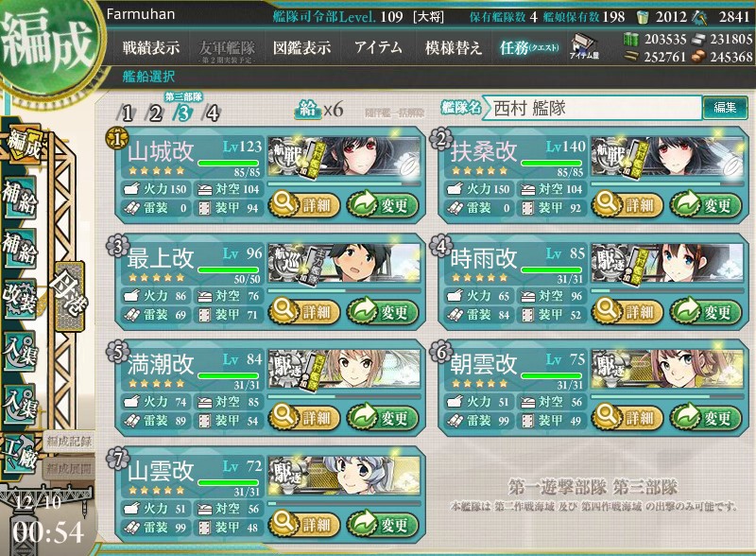Click 変更 change for 扶桑改
Screen dimensions: 756x556
tap(705, 204)
